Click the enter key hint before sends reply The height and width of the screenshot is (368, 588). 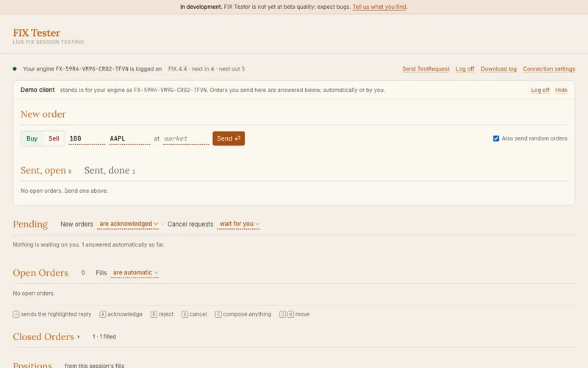16,314
